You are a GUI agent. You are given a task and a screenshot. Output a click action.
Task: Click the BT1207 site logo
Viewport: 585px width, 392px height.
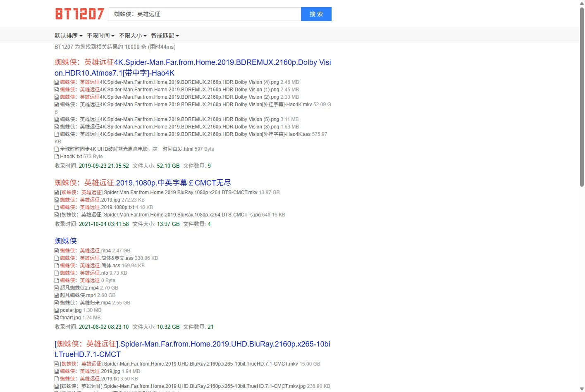click(79, 14)
